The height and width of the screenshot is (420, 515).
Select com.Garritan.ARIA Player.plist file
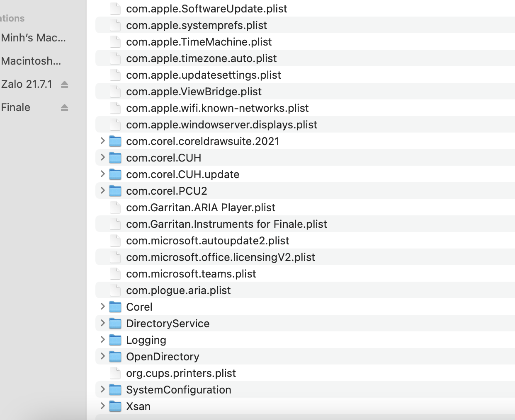point(201,208)
